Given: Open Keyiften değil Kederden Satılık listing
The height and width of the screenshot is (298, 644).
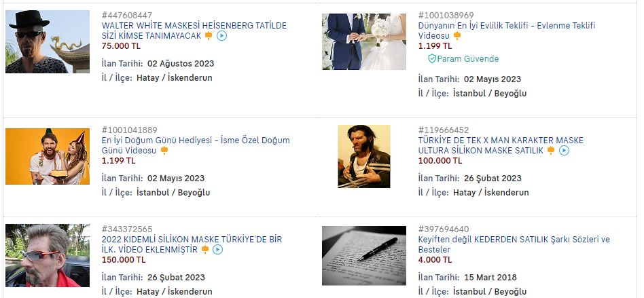Looking at the screenshot, I should [514, 244].
